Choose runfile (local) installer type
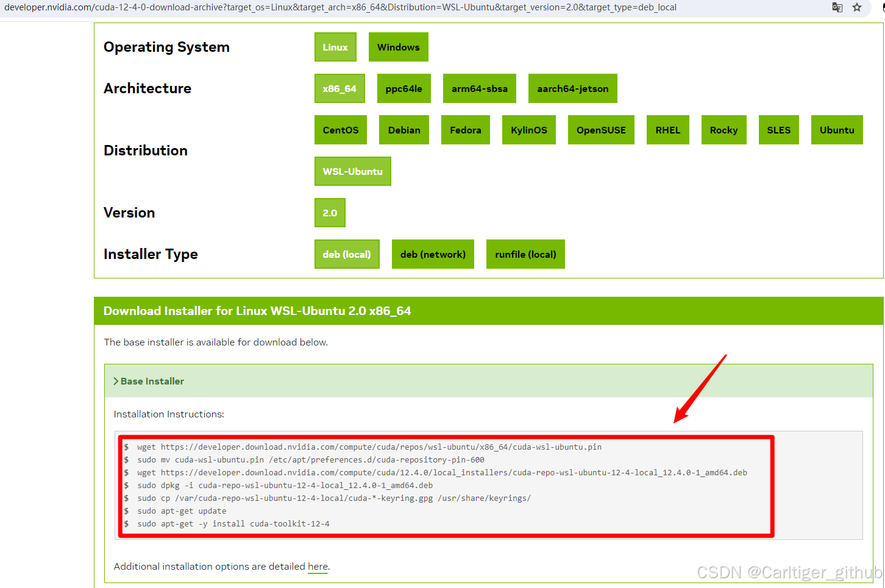 (525, 254)
